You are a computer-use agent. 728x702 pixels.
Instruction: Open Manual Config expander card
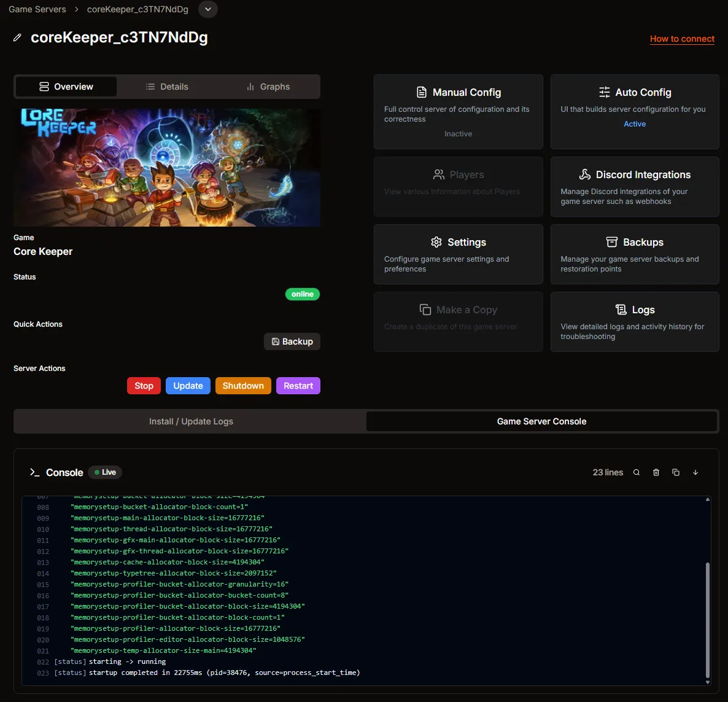[x=458, y=112]
